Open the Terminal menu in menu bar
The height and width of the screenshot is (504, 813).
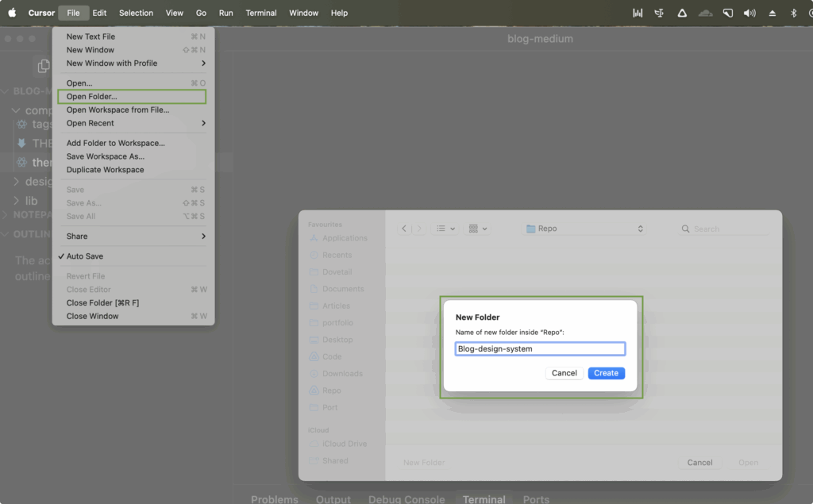click(x=261, y=13)
